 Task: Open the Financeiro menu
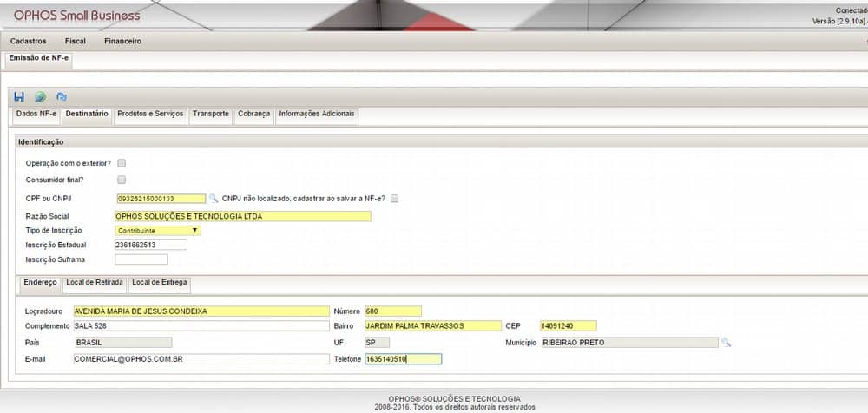[123, 41]
